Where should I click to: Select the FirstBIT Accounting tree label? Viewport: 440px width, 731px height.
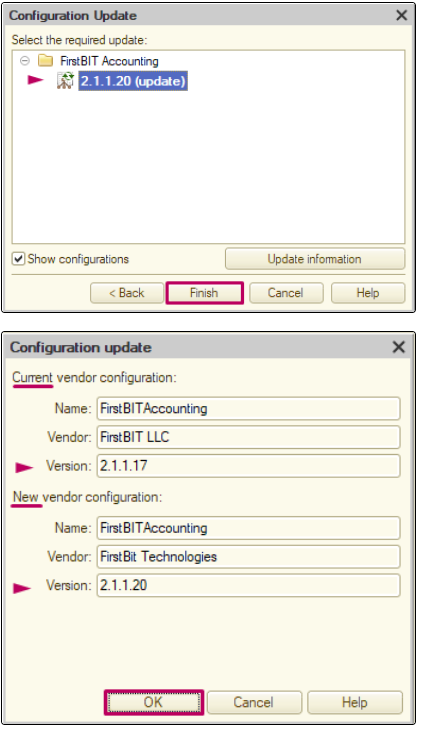109,61
